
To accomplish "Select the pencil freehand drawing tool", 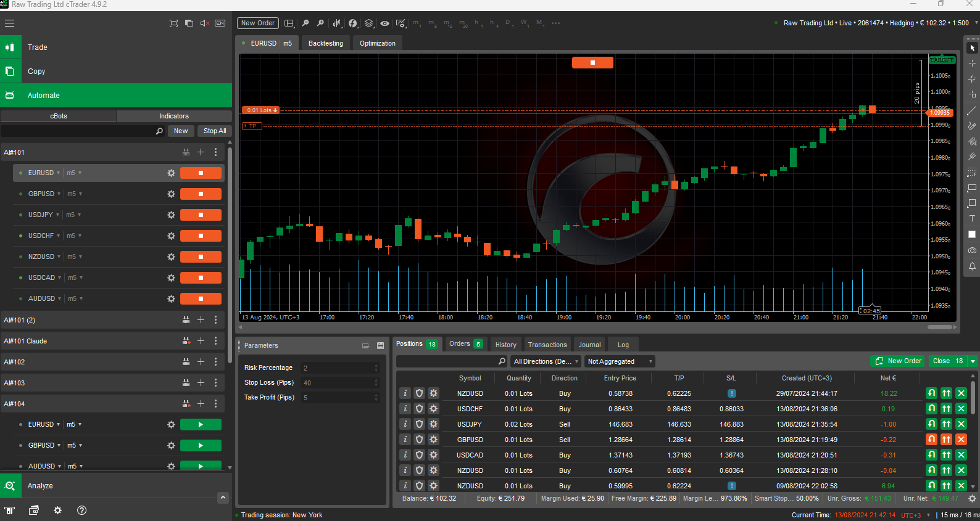I will [972, 126].
